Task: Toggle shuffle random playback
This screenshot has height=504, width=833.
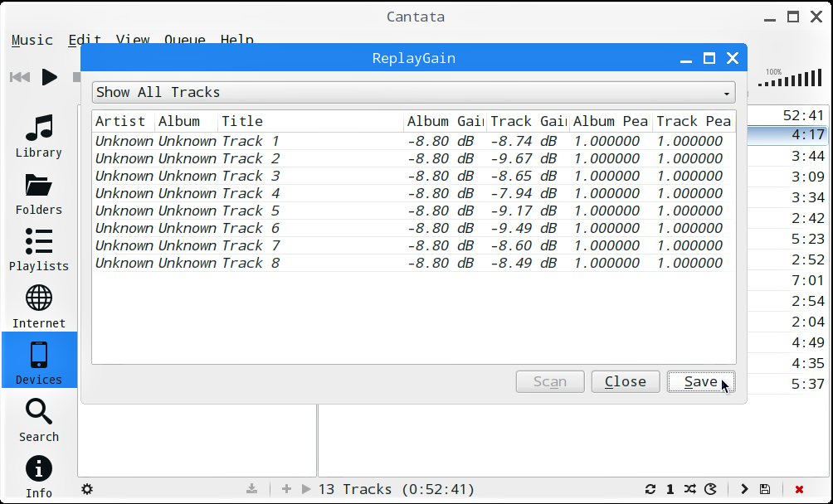Action: click(689, 489)
